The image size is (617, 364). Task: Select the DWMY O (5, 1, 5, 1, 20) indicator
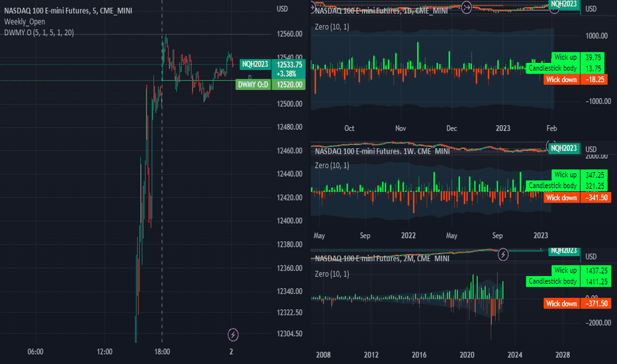[x=39, y=32]
